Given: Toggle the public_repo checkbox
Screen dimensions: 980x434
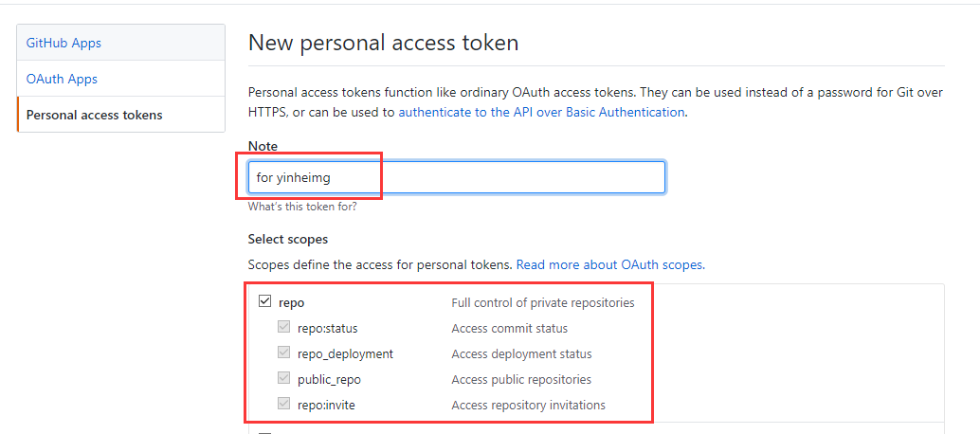Looking at the screenshot, I should coord(283,379).
